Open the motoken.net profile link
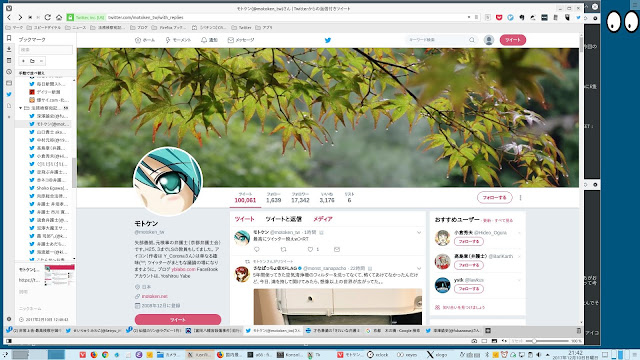This screenshot has width=640, height=360. (155, 296)
